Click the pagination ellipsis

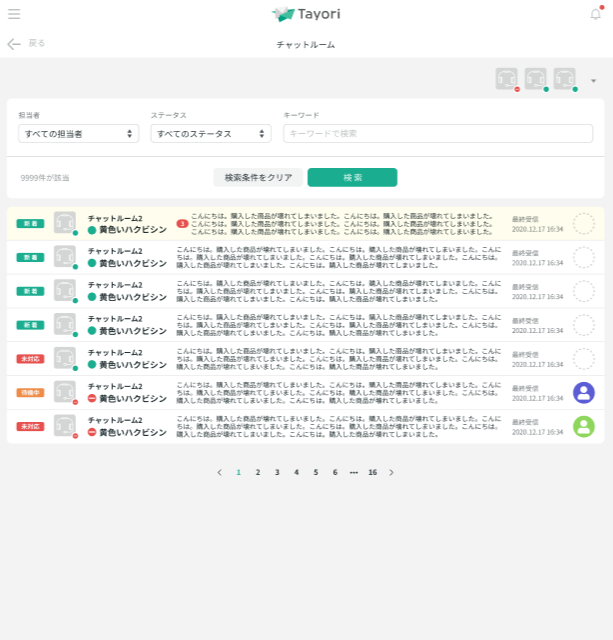click(353, 473)
